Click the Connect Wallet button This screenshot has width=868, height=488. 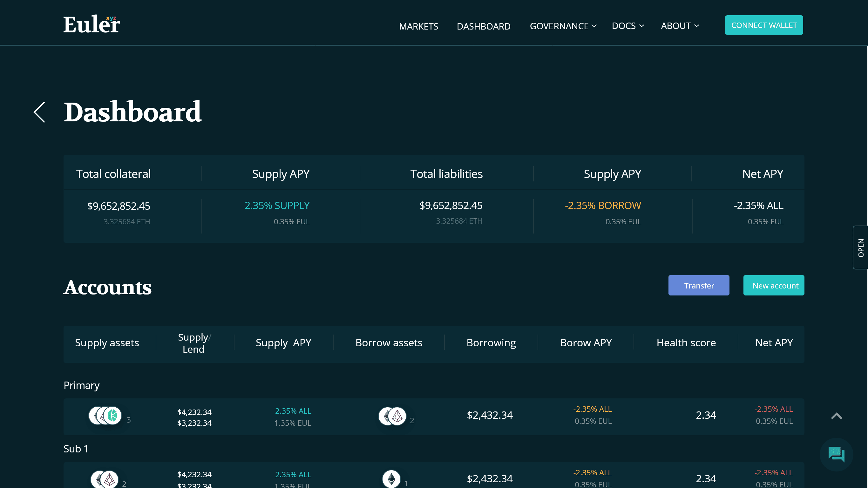763,25
